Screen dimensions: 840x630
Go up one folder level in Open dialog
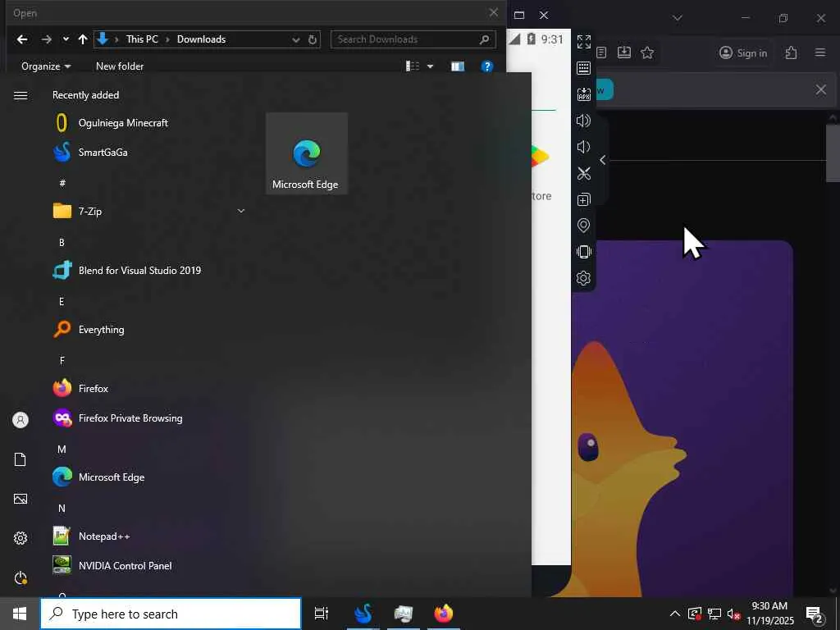(x=83, y=39)
